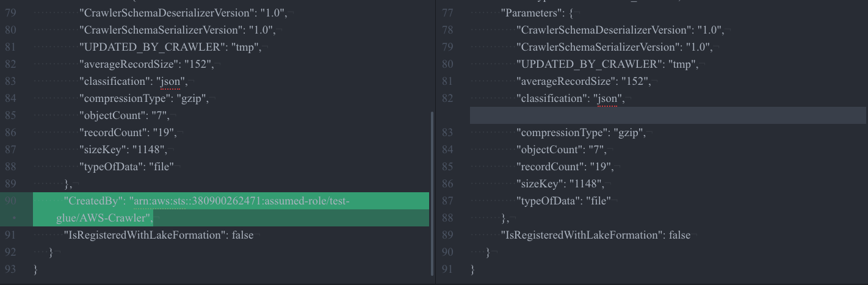868x285 pixels.
Task: Click "sizeKey" key in right pane
Action: (540, 184)
